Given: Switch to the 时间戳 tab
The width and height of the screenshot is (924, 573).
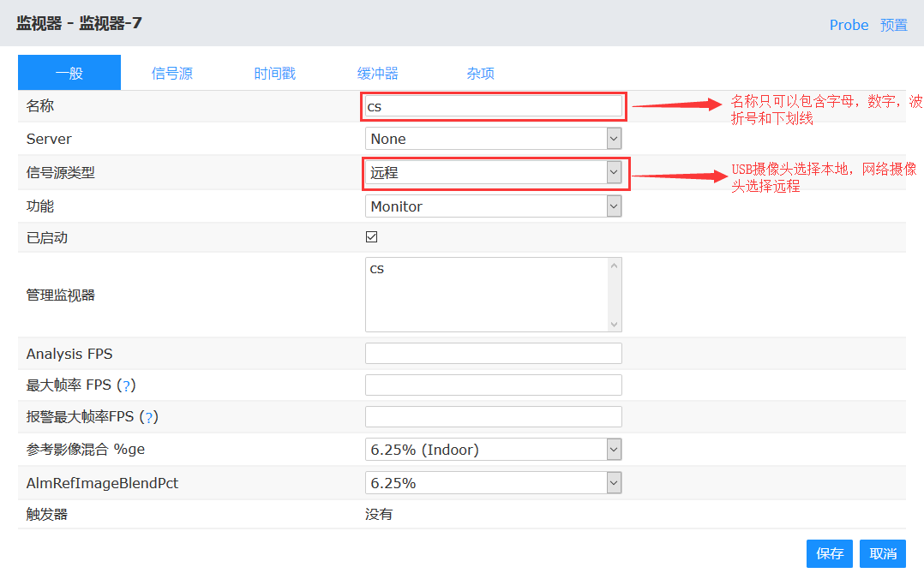Looking at the screenshot, I should (x=274, y=74).
